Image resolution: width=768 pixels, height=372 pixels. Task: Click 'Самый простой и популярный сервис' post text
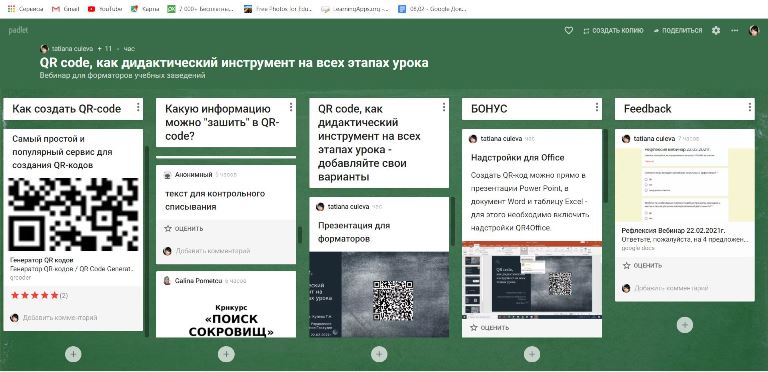[x=62, y=152]
